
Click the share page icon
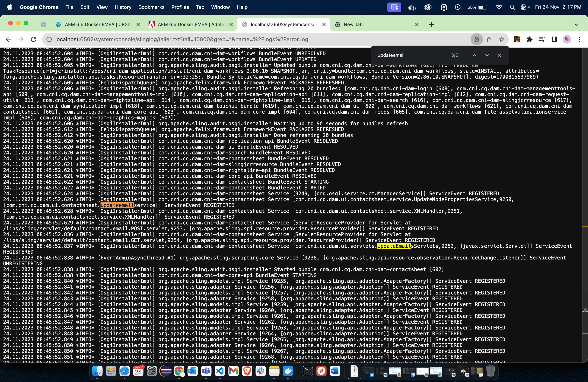click(489, 39)
